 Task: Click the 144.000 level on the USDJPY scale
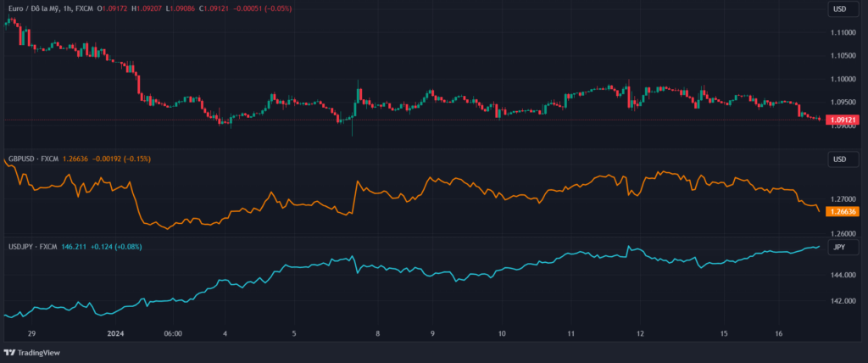[842, 276]
